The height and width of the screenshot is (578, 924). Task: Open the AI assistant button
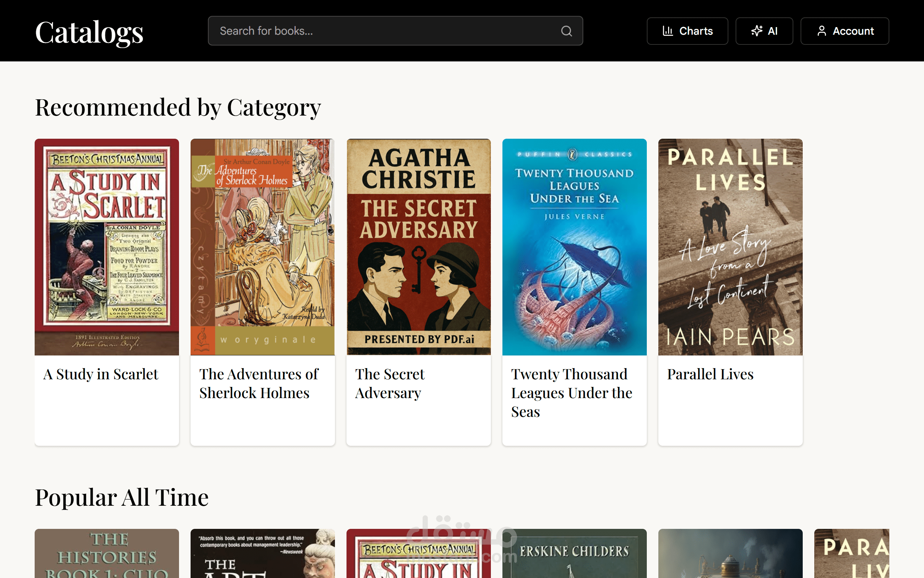[x=764, y=31]
